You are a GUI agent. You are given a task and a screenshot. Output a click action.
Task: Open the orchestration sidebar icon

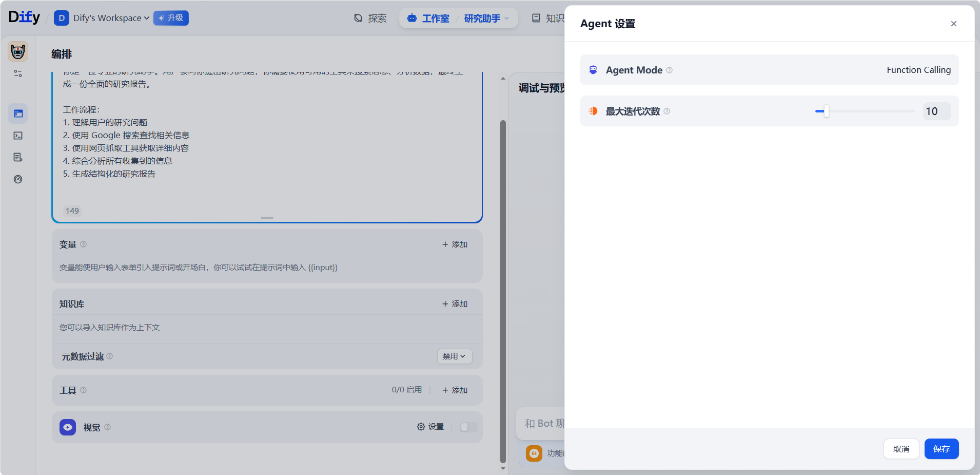tap(18, 113)
